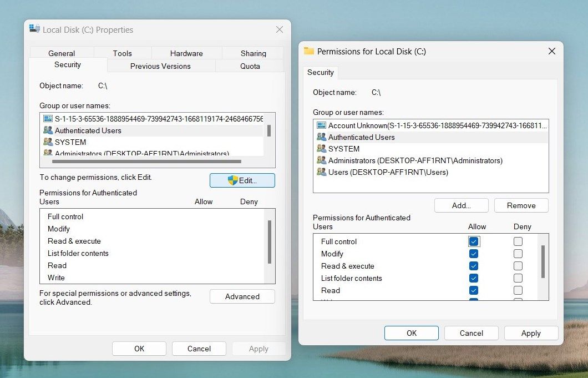This screenshot has height=378, width=588.
Task: Open the Sharing tab
Action: (253, 53)
